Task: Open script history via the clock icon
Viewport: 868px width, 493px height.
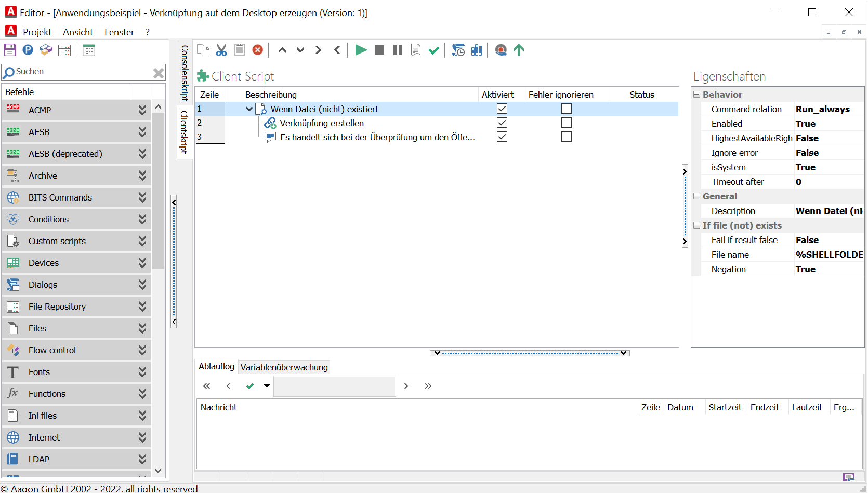Action: pyautogui.click(x=458, y=50)
